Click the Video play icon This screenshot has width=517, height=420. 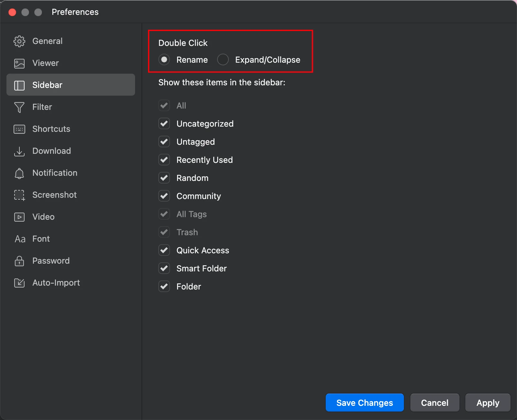pos(19,217)
